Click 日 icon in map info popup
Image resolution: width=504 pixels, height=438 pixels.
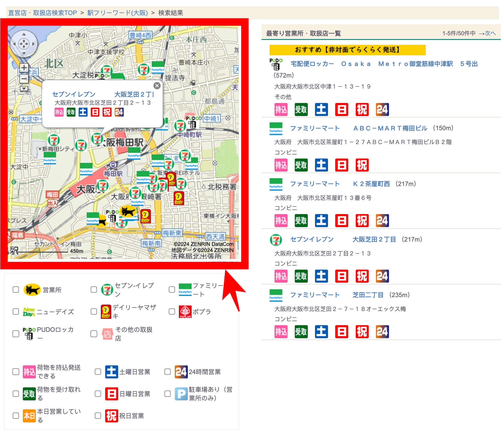click(x=95, y=112)
